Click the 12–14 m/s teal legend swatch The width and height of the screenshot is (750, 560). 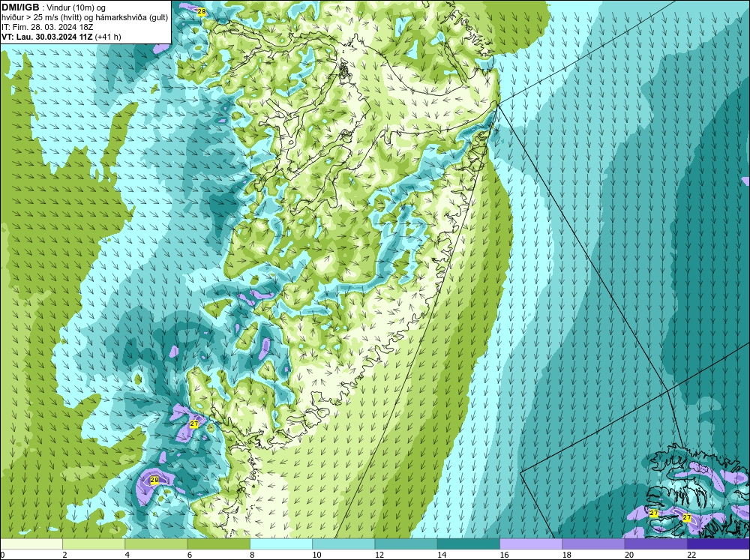point(406,544)
